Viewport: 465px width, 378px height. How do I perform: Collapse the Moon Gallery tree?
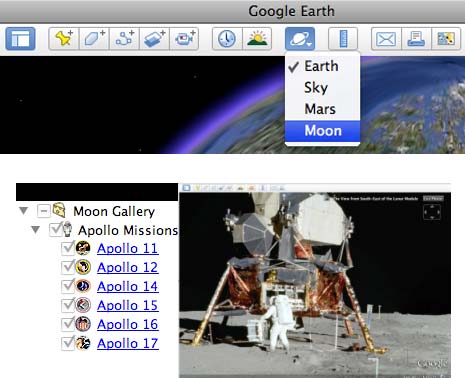pyautogui.click(x=23, y=211)
